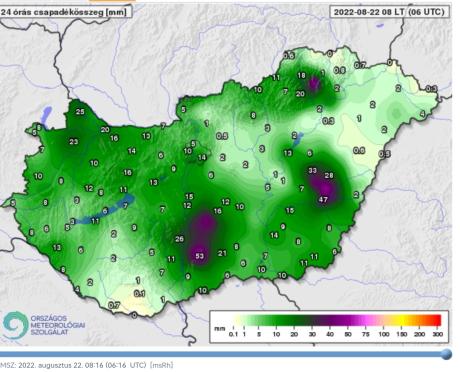The height and width of the screenshot is (372, 460).
Task: Click the 26 mm station marker
Action: [x=179, y=239]
